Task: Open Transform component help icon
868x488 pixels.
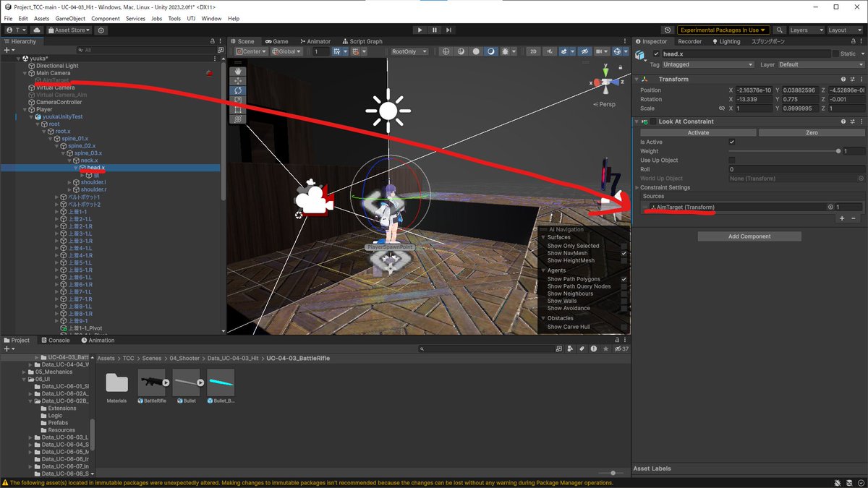Action: point(843,79)
